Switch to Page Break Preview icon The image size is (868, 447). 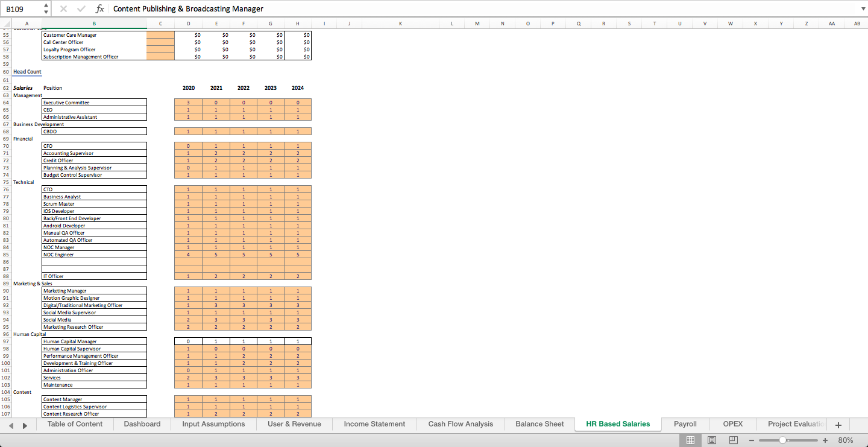pos(733,440)
